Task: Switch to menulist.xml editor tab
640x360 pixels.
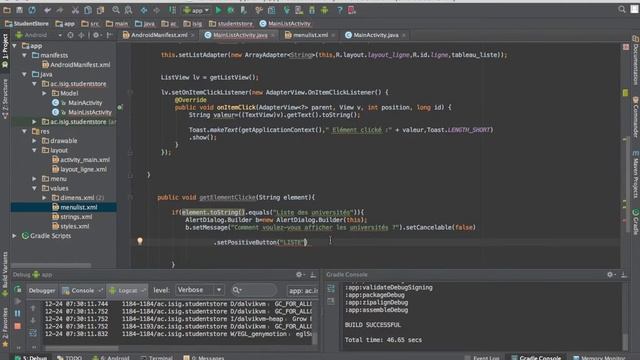Action: [310, 35]
